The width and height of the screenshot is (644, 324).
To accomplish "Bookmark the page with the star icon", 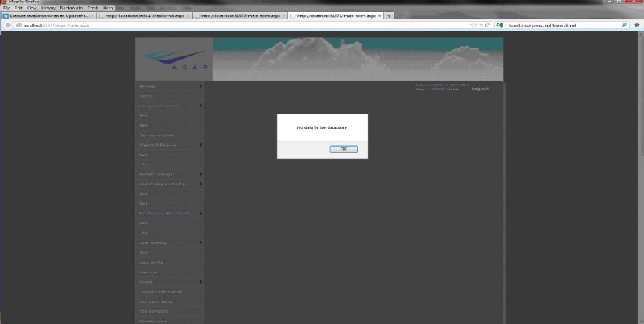I will coord(473,26).
